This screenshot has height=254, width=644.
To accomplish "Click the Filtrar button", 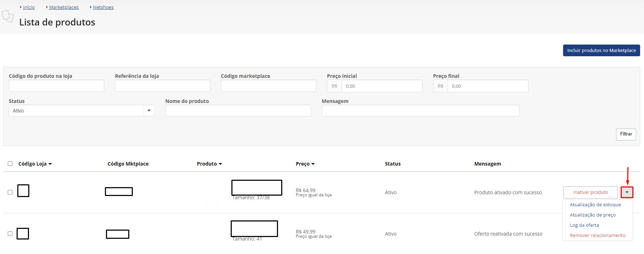I will tap(626, 134).
